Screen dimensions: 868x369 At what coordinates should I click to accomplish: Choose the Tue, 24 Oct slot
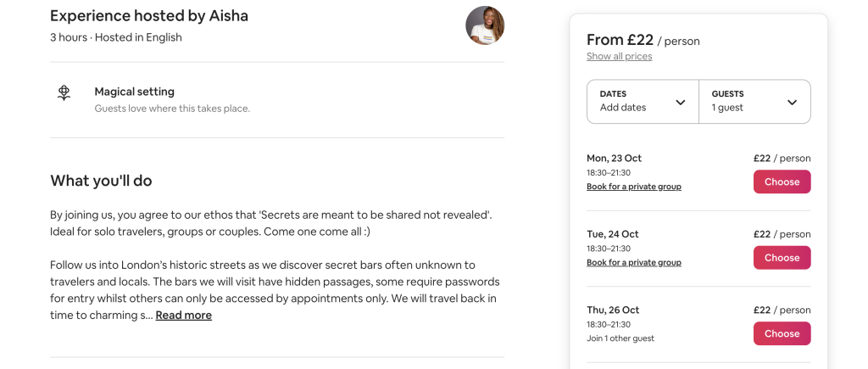782,258
